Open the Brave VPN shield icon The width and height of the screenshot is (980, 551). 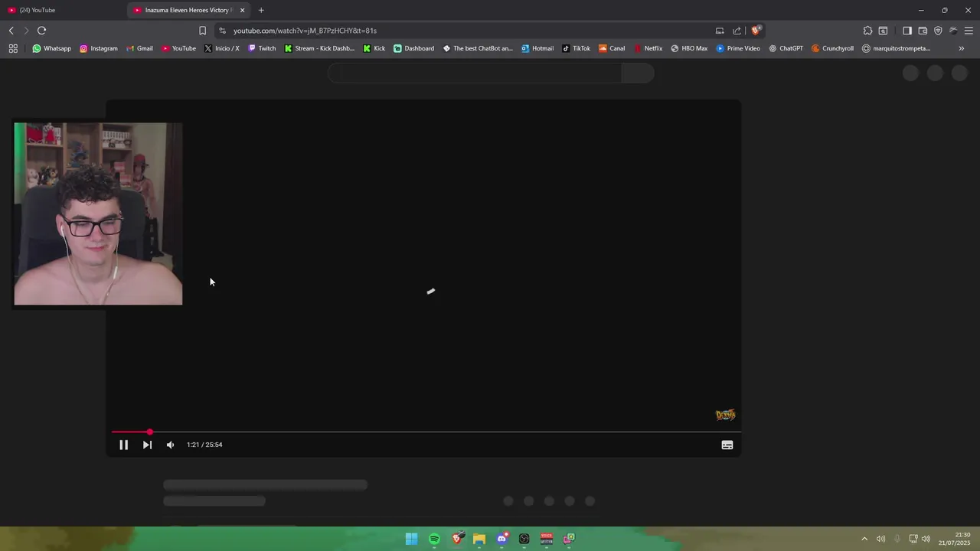point(938,31)
